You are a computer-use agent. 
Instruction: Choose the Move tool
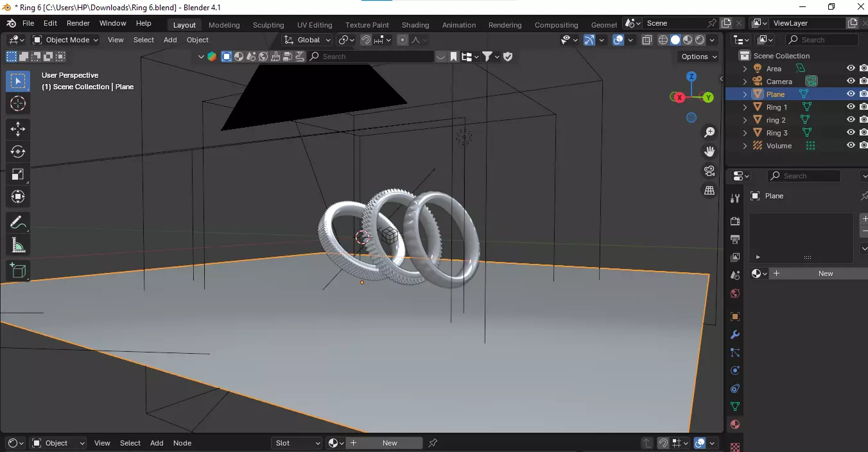(18, 129)
